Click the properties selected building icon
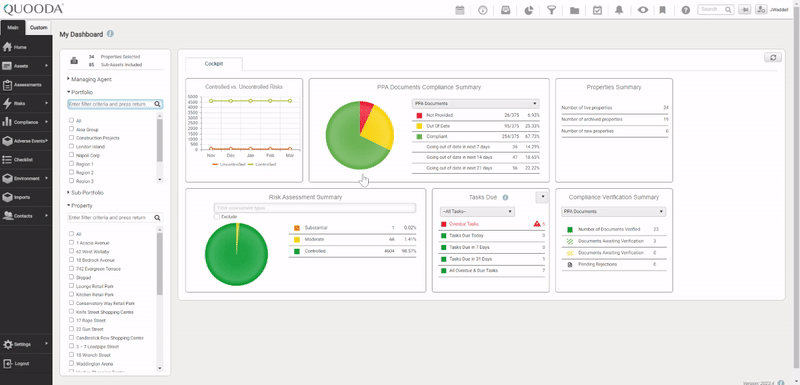 click(74, 61)
